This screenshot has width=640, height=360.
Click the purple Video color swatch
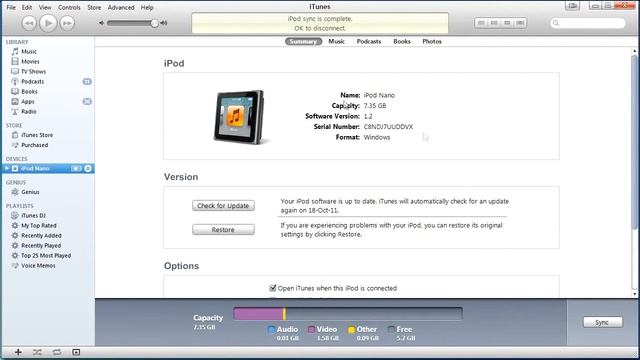(311, 329)
